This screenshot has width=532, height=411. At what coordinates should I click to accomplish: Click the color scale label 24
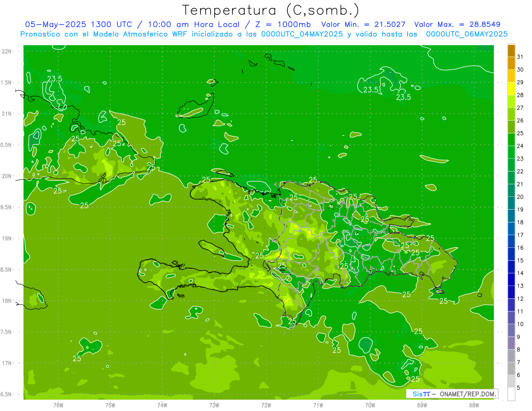tap(520, 146)
